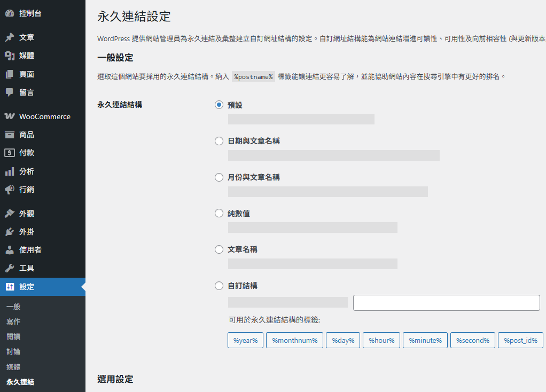Go to the 討論 settings submenu
This screenshot has width=546, height=392.
tap(13, 351)
